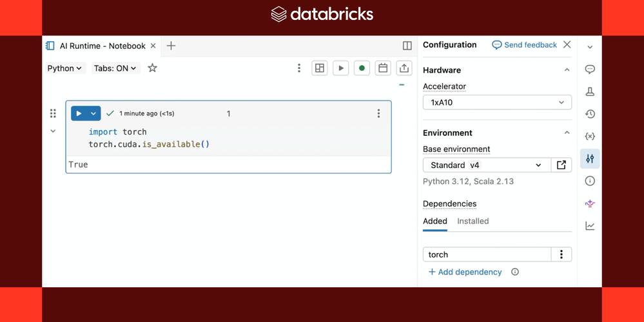Viewport: 644px width, 322px height.
Task: Run all cells with toolbar play button
Action: coord(340,68)
